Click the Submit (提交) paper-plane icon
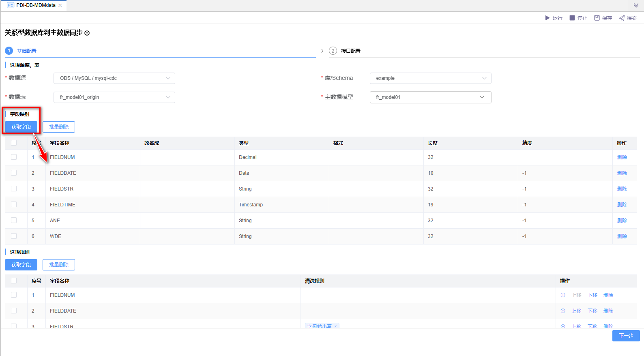 pyautogui.click(x=622, y=18)
